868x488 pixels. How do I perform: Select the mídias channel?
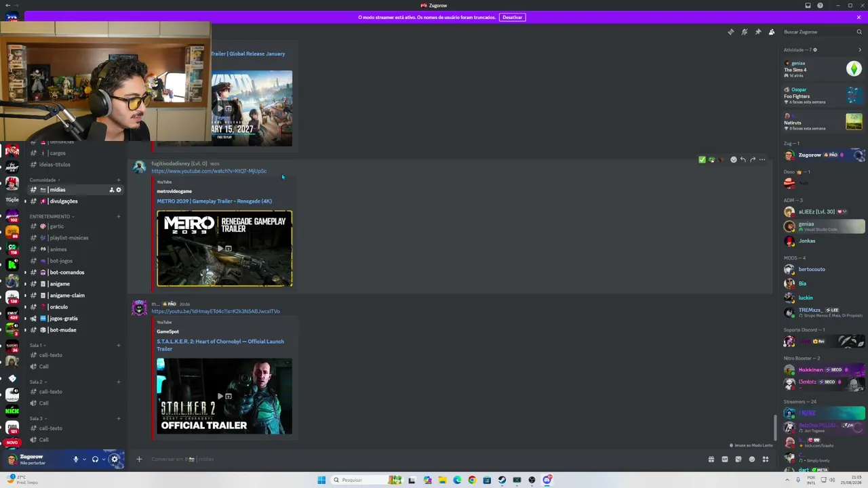76,190
